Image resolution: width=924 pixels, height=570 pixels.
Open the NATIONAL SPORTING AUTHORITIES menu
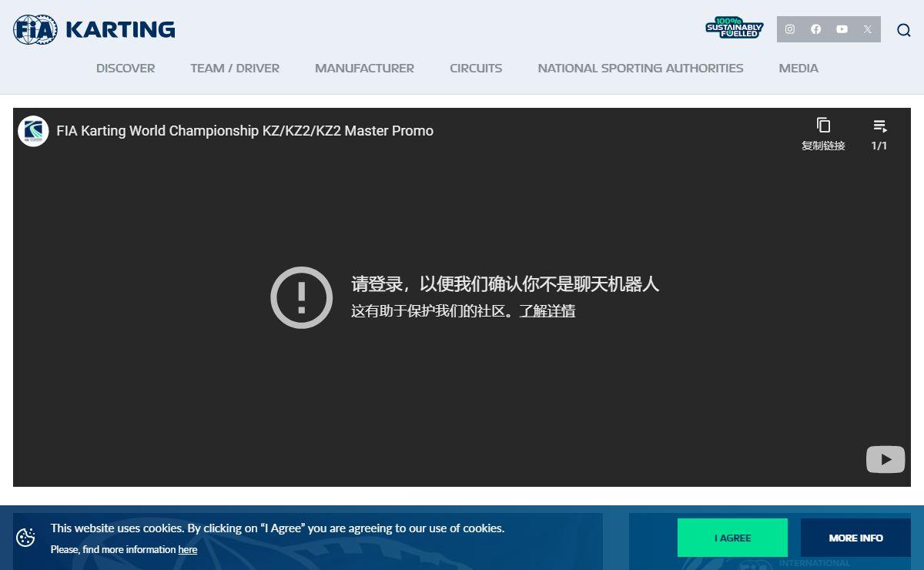click(641, 69)
